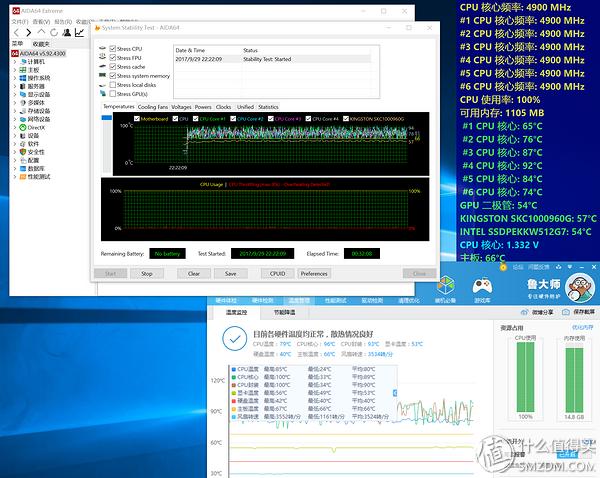The width and height of the screenshot is (600, 478).
Task: Open stability test Preferences
Action: (314, 274)
